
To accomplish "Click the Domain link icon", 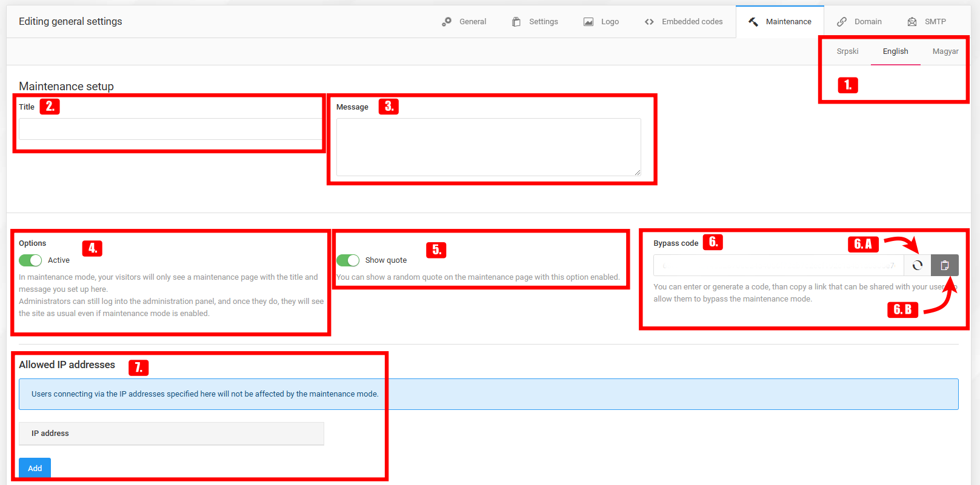I will click(842, 22).
